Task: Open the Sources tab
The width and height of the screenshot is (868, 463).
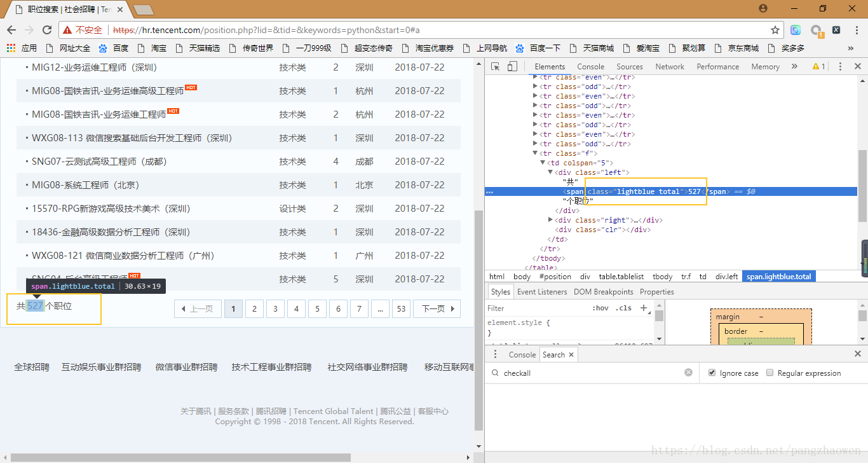Action: tap(630, 66)
